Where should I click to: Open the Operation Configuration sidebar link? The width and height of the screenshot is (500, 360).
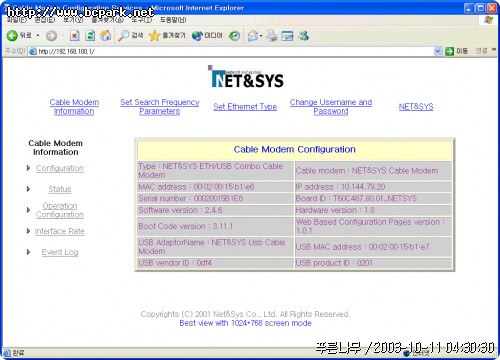pyautogui.click(x=60, y=210)
